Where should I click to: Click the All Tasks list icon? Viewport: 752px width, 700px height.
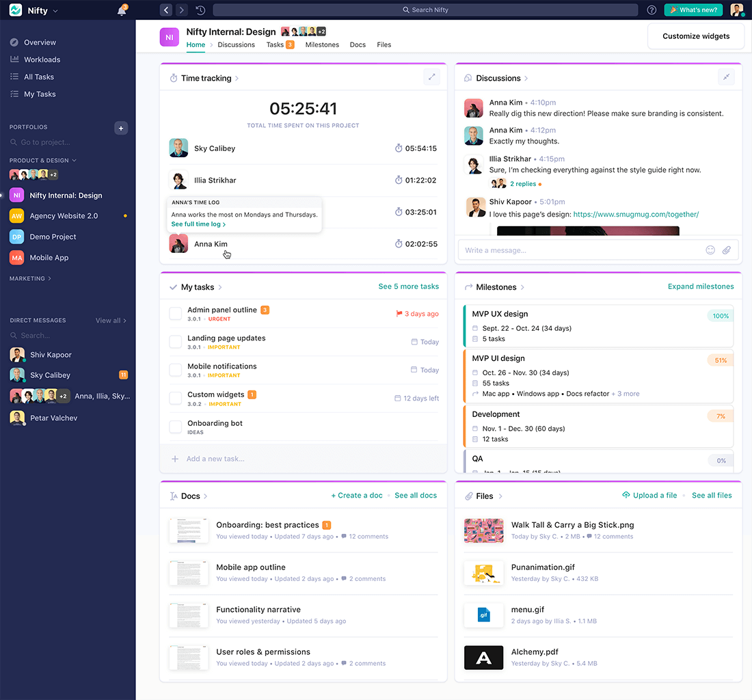[x=14, y=77]
